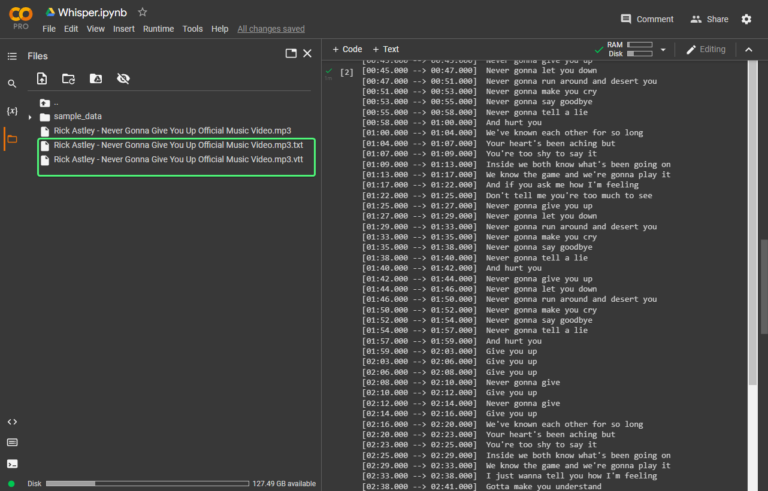Open the variables inspector {x} icon
Screen dimensions: 768x491
12,111
